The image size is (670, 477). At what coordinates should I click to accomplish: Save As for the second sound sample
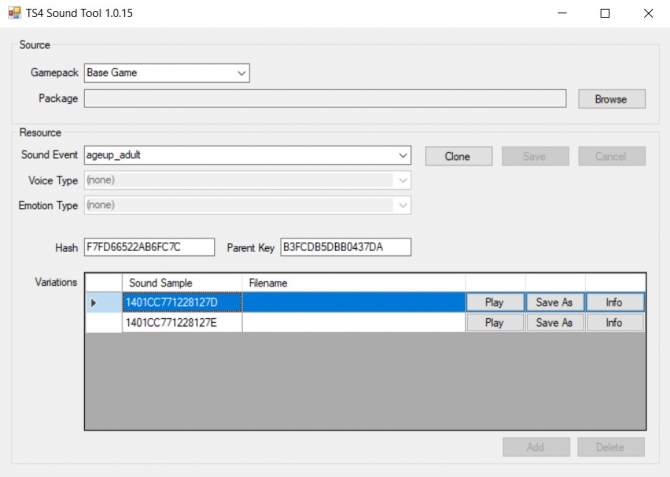(554, 323)
